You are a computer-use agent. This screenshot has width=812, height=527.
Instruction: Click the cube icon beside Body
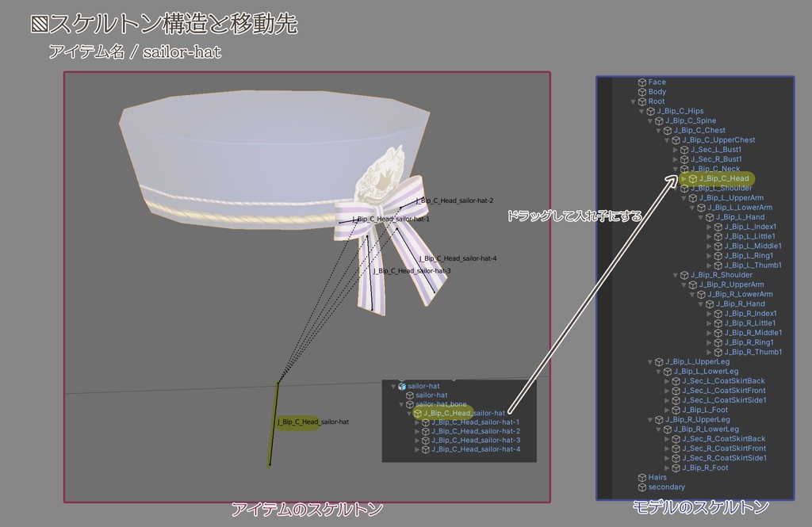[x=642, y=92]
